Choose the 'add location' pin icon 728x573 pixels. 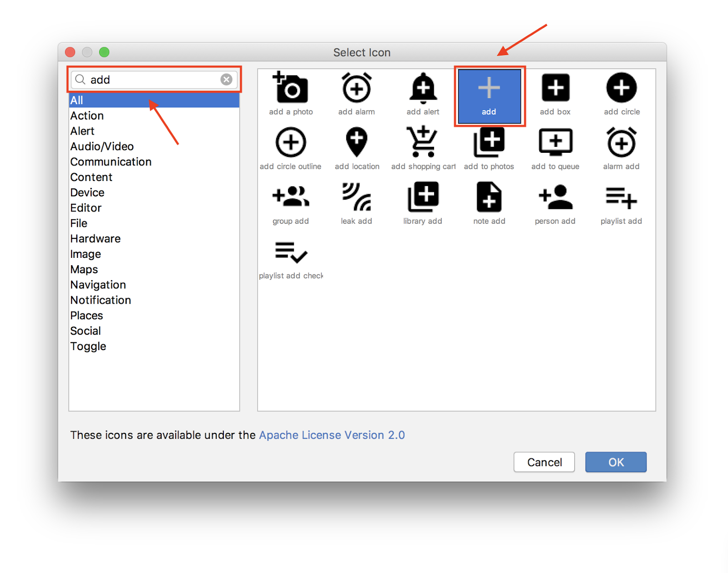(x=357, y=143)
